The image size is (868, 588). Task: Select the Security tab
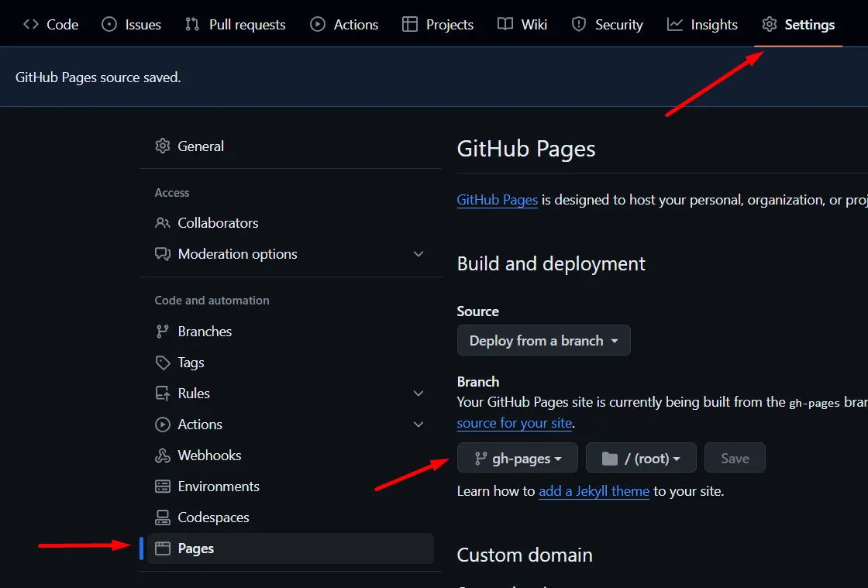pyautogui.click(x=608, y=24)
